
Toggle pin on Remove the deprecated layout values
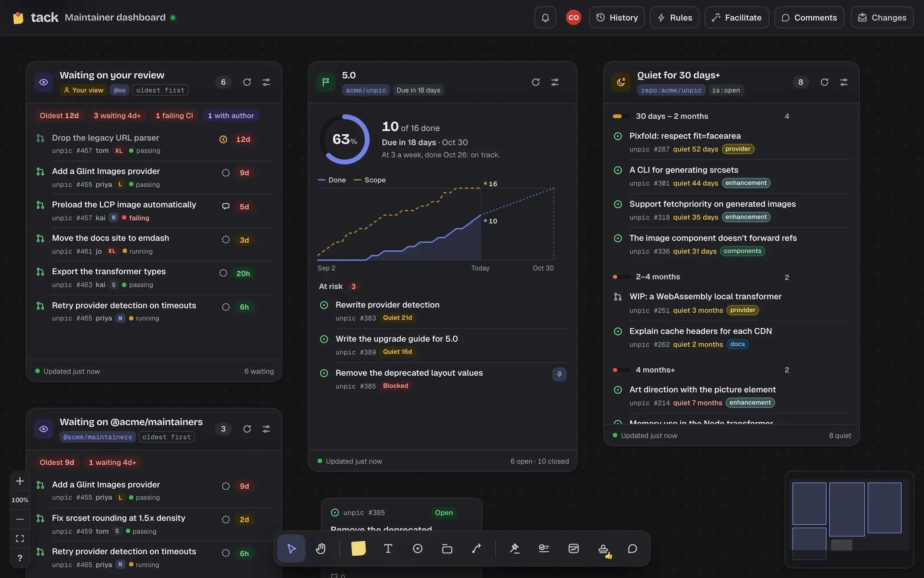(x=559, y=374)
